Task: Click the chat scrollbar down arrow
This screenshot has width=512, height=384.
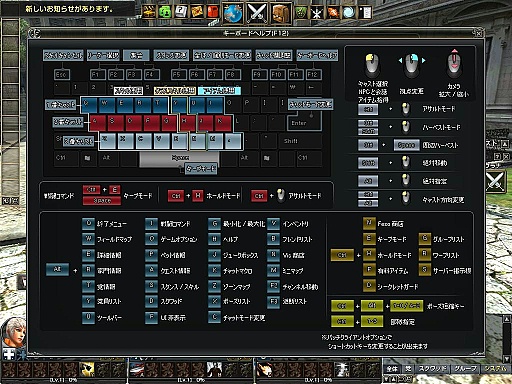Action: click(506, 359)
